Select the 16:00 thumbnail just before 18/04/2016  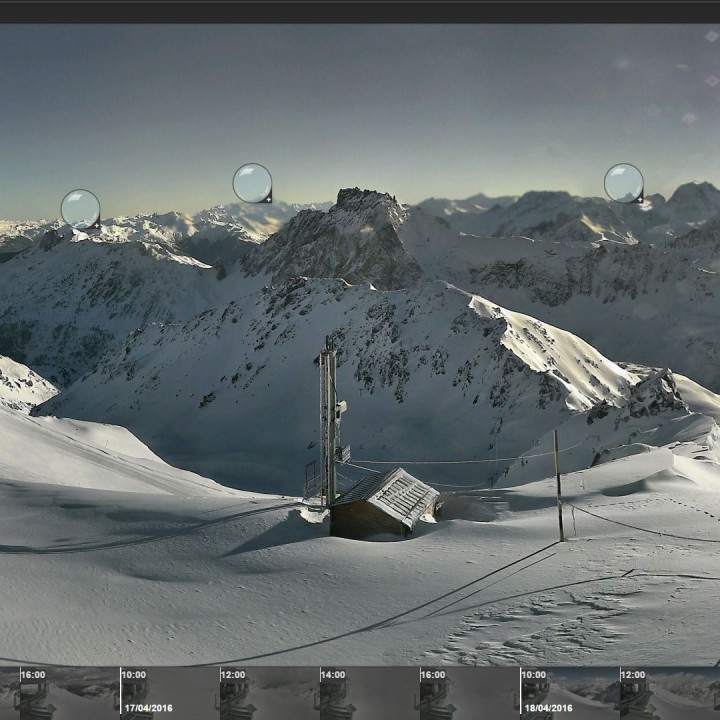pos(470,693)
